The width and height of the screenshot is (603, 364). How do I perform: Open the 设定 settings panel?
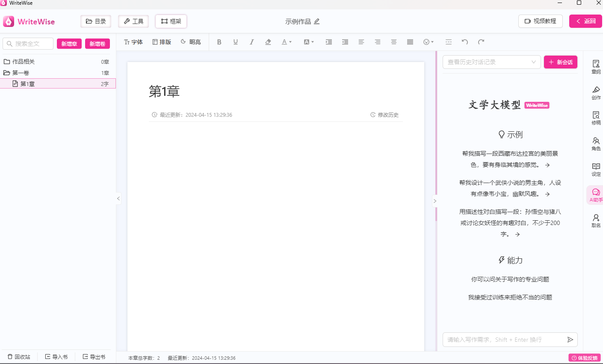coord(596,169)
